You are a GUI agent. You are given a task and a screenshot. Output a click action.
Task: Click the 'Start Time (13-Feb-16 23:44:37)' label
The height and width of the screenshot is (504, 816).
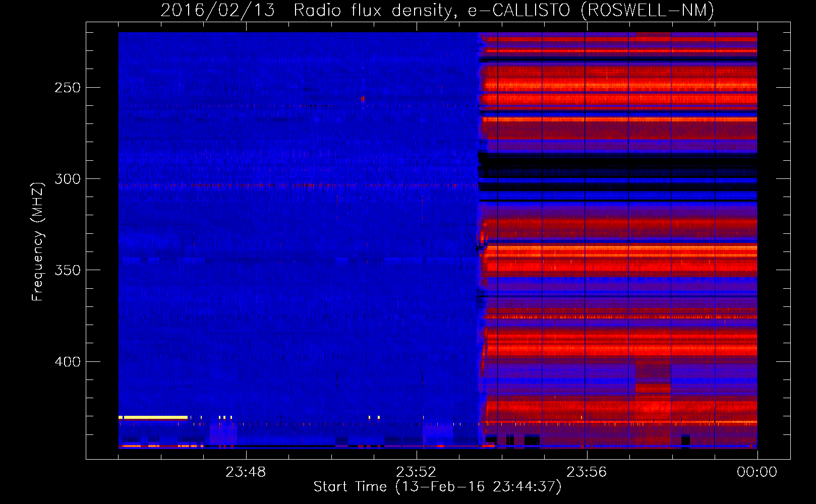[x=437, y=487]
